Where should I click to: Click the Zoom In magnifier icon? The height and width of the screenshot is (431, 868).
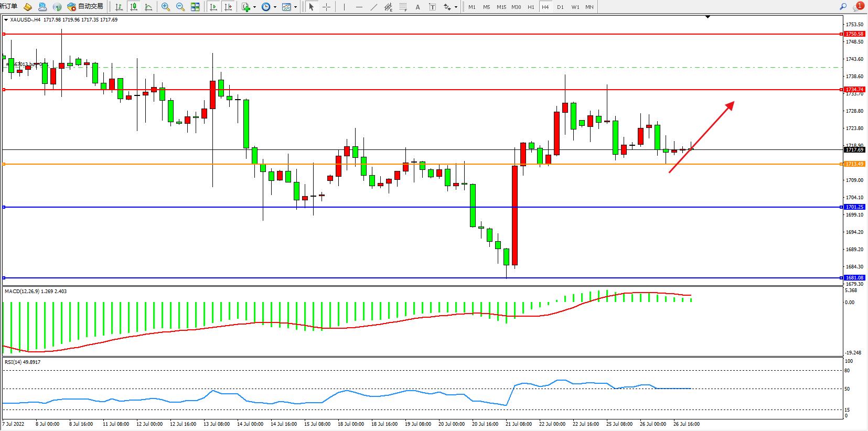click(x=166, y=7)
